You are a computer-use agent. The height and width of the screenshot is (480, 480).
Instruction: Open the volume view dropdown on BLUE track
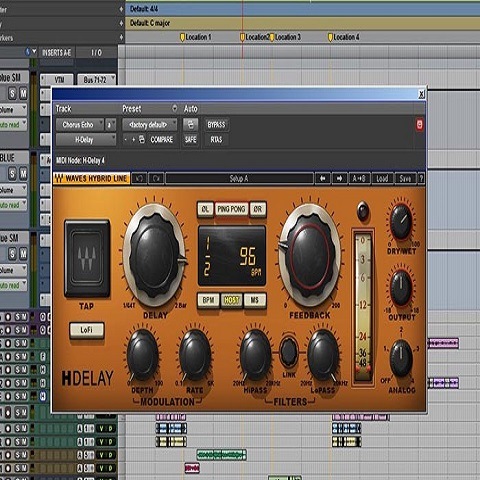pos(13,190)
